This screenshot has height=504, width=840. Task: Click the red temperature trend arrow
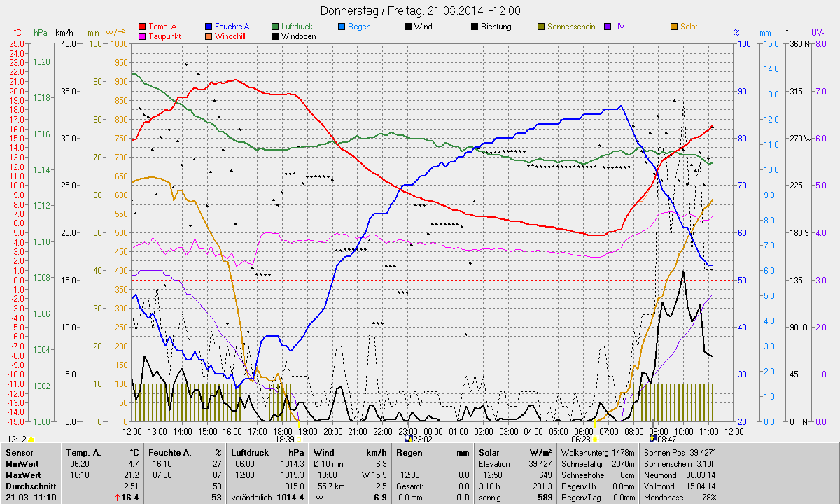click(116, 498)
